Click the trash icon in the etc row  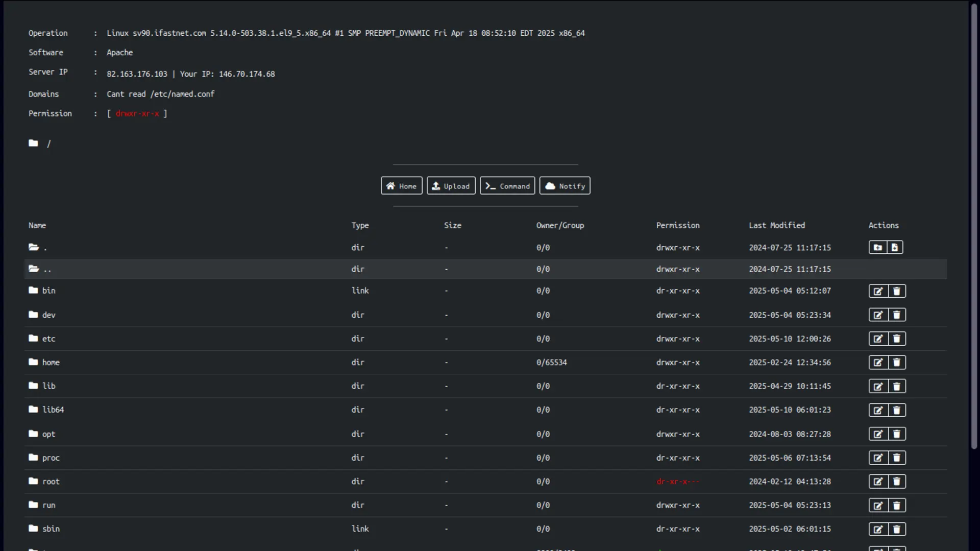tap(897, 339)
